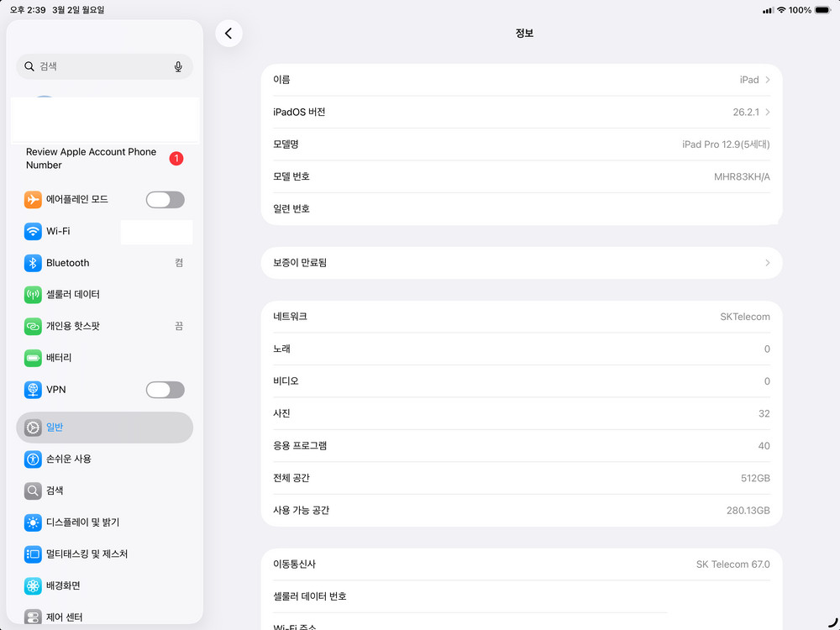Tap network value SKTelecom

coord(744,317)
